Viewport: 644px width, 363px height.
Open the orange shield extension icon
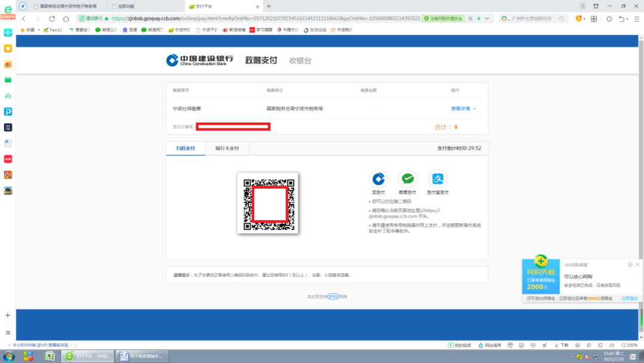pyautogui.click(x=578, y=19)
